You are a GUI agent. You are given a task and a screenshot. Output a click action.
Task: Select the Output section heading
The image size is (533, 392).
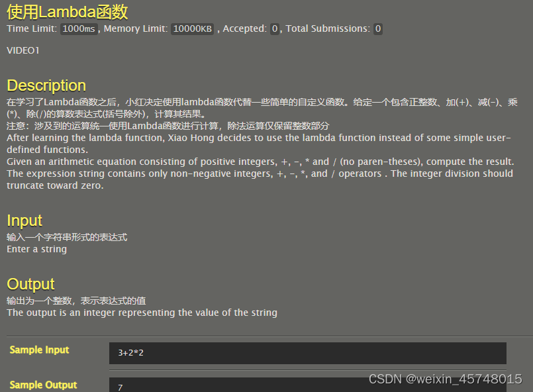pyautogui.click(x=30, y=283)
